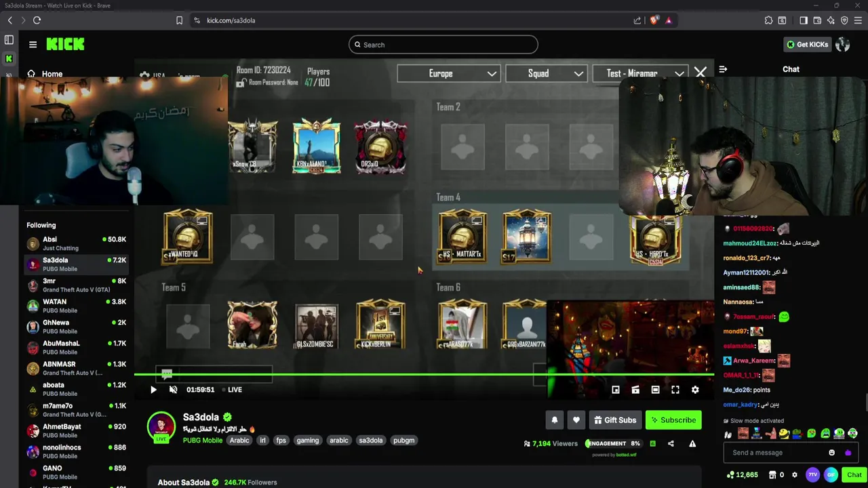Select the fps tag
The height and width of the screenshot is (488, 868).
click(281, 441)
